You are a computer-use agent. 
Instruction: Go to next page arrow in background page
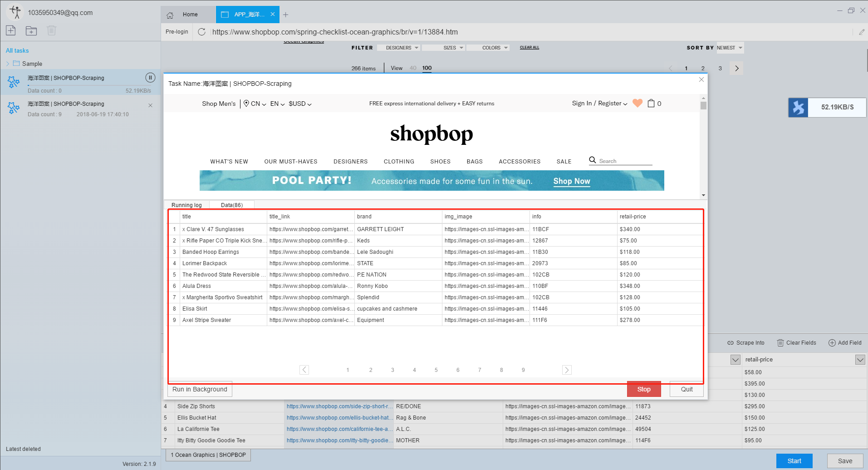[737, 68]
